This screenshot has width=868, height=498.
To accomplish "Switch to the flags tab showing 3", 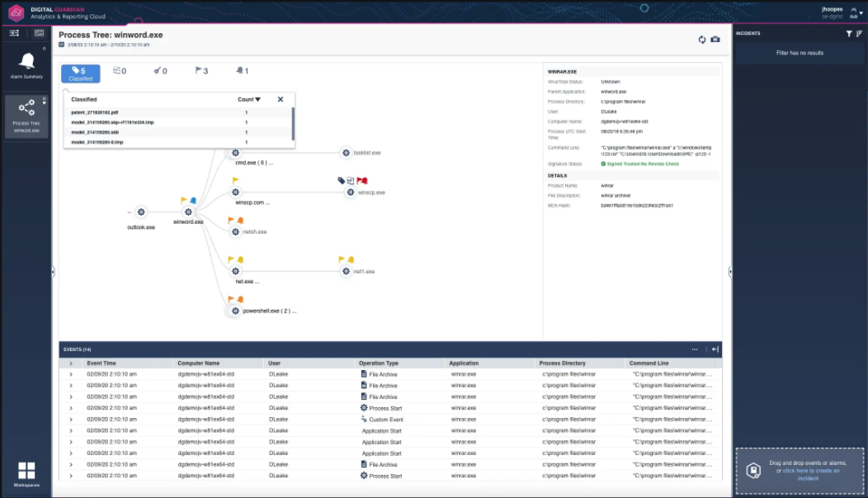I will (x=201, y=71).
